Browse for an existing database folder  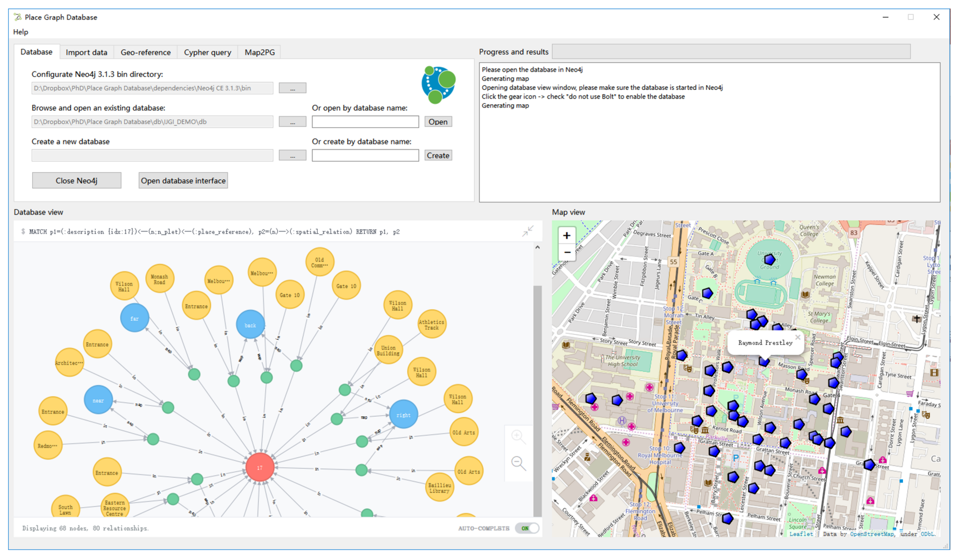(293, 122)
